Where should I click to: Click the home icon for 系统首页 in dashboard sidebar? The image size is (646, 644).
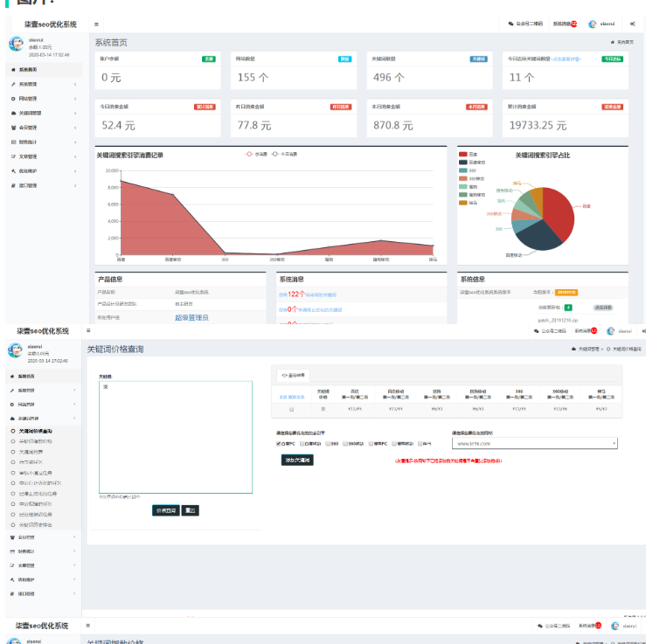13,69
